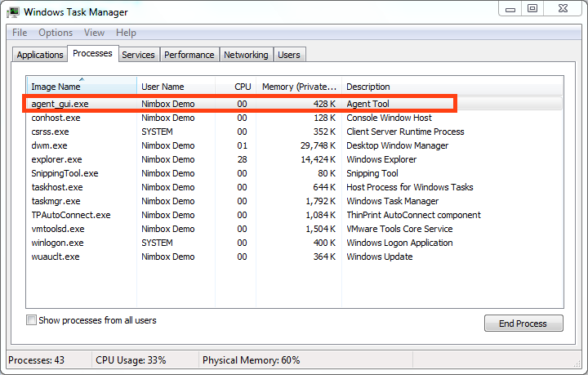588x375 pixels.
Task: Go to the Networking tab
Action: pyautogui.click(x=246, y=55)
